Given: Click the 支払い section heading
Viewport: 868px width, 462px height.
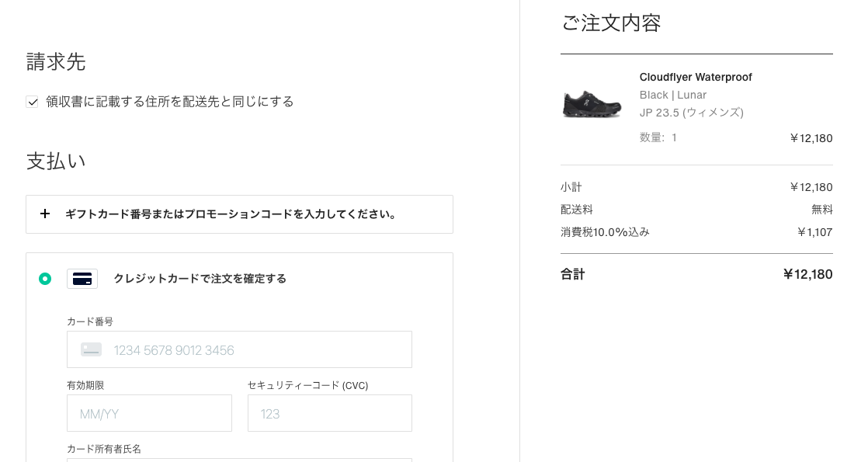Looking at the screenshot, I should pos(56,161).
